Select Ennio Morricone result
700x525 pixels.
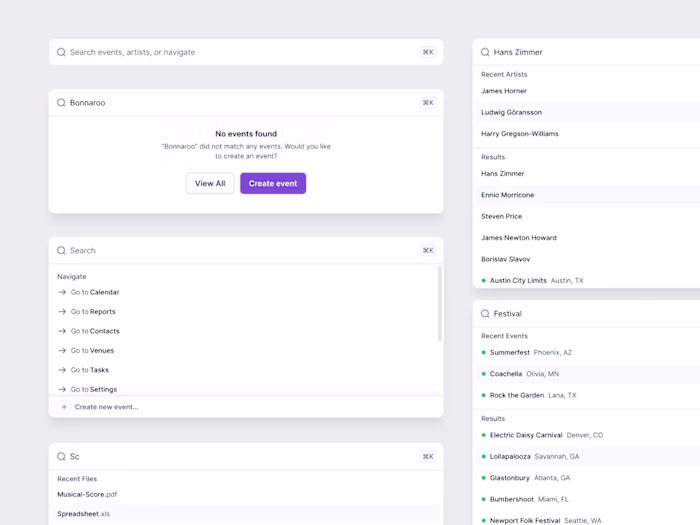pyautogui.click(x=588, y=195)
